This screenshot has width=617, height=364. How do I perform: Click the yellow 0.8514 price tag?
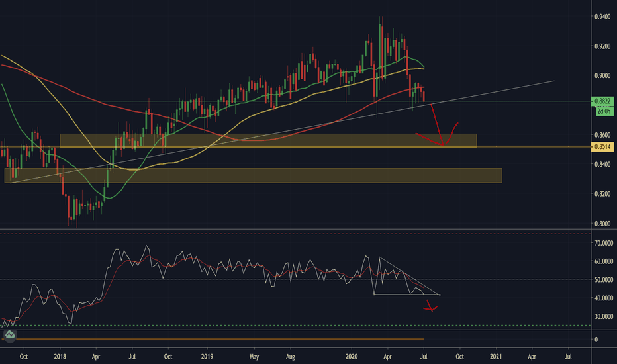point(602,147)
